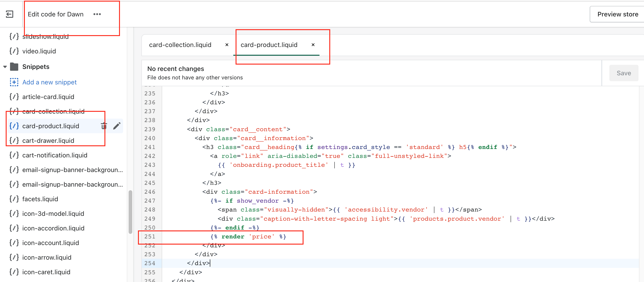Open video.liquid file in sidebar

click(x=39, y=51)
